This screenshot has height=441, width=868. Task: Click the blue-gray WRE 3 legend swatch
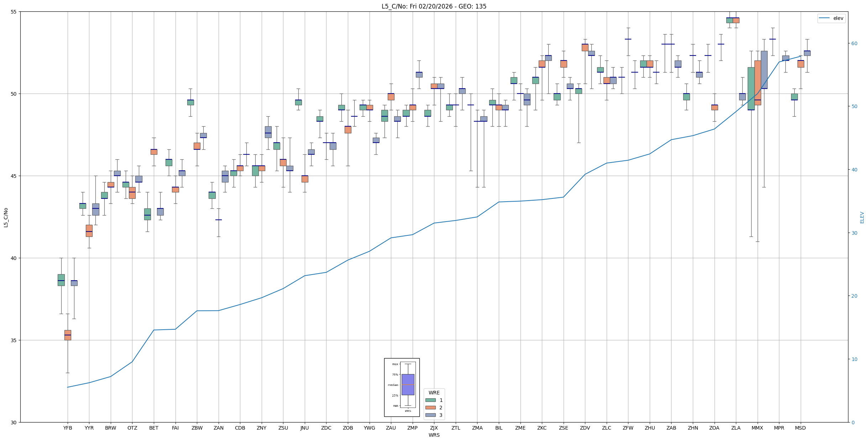[430, 415]
